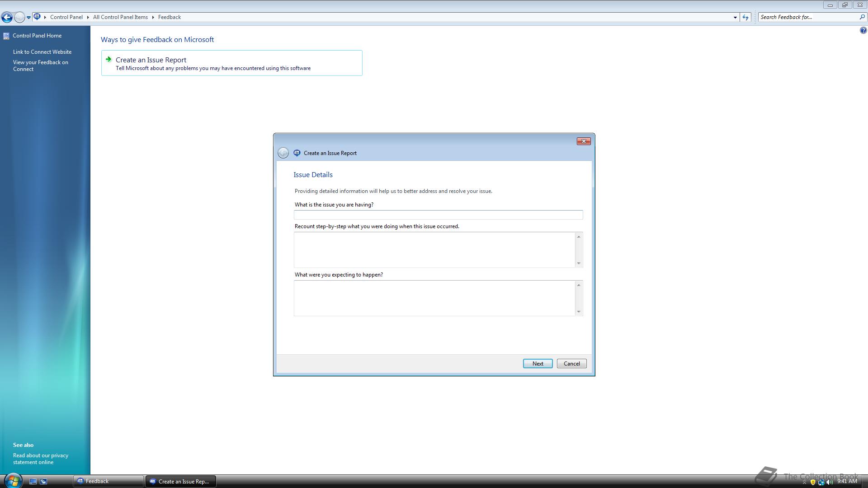Open Read about our privacy statement online
The width and height of the screenshot is (868, 488).
[40, 459]
